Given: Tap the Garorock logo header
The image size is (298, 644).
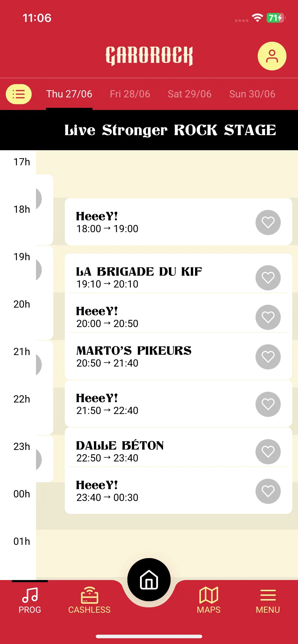Looking at the screenshot, I should point(149,56).
